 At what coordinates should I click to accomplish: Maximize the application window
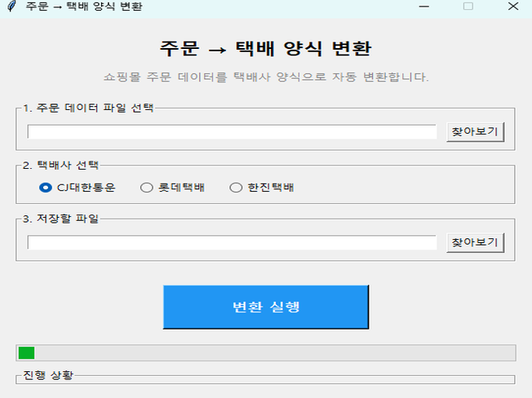(468, 7)
